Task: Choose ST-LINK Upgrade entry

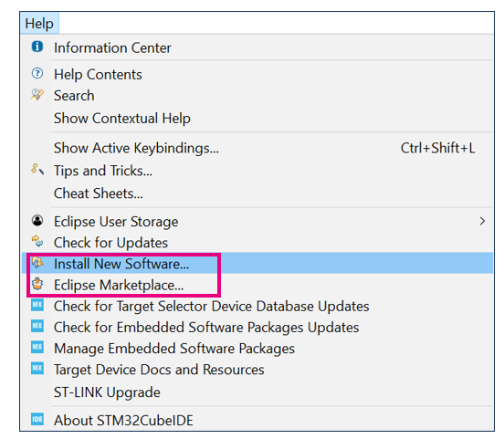Action: click(107, 392)
